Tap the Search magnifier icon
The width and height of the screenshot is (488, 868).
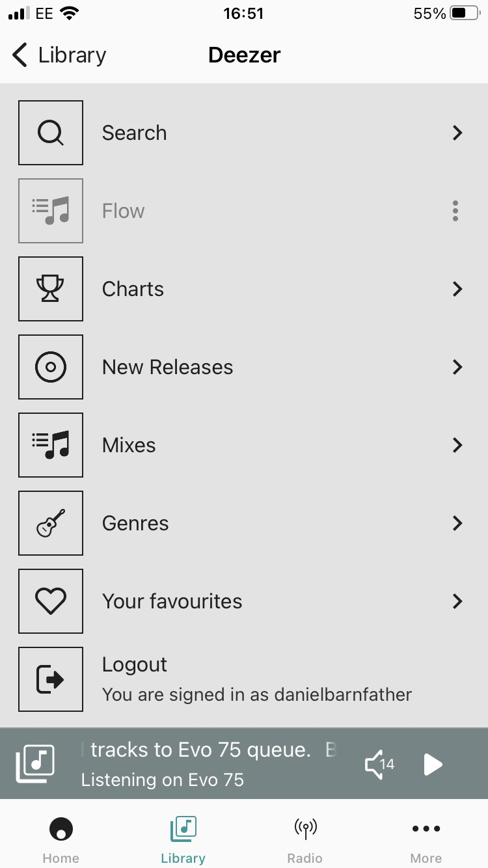pos(51,133)
